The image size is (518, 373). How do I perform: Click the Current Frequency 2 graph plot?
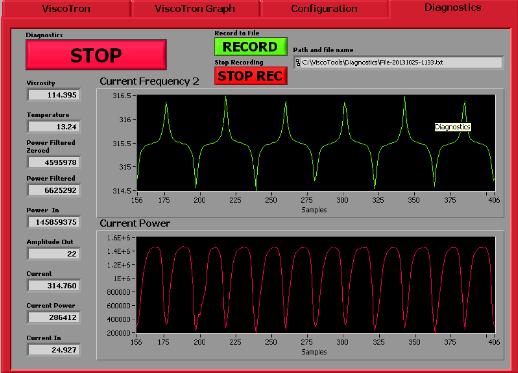[316, 143]
